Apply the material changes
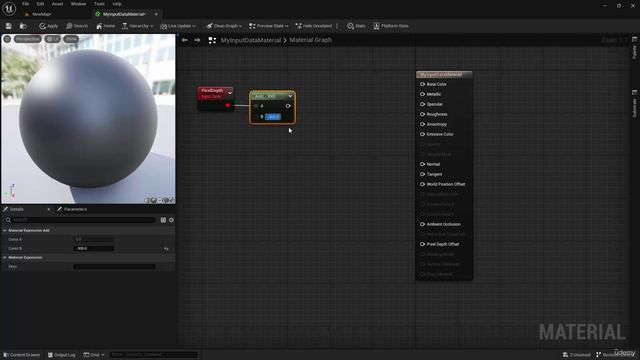 tap(49, 26)
